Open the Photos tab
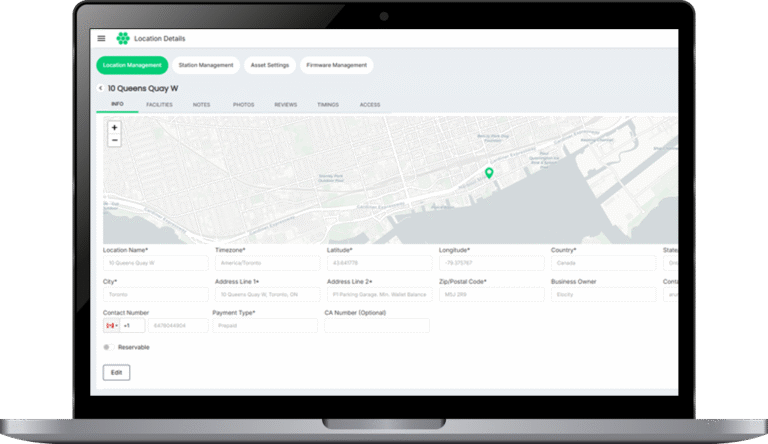The image size is (768, 444). [x=243, y=104]
